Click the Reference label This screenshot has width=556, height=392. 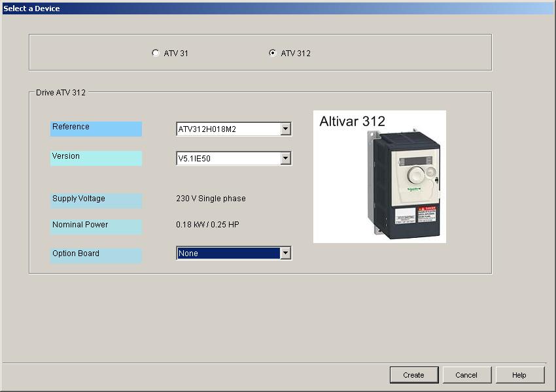(x=96, y=129)
